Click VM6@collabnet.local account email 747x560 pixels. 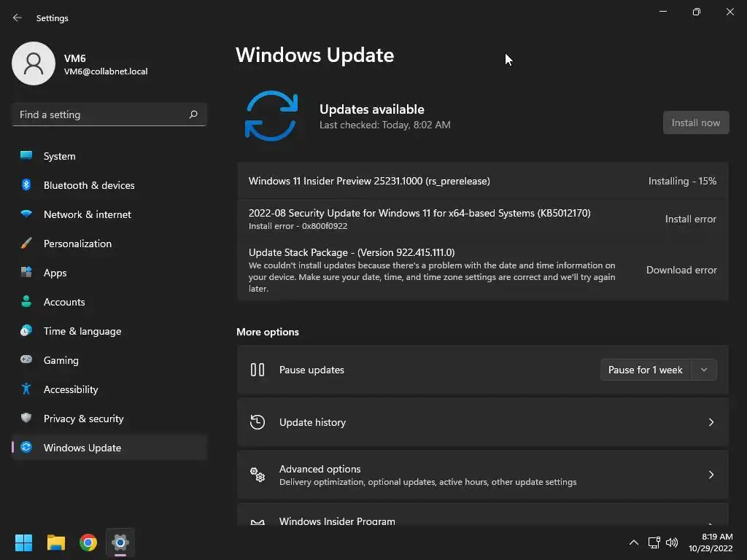[x=106, y=71]
